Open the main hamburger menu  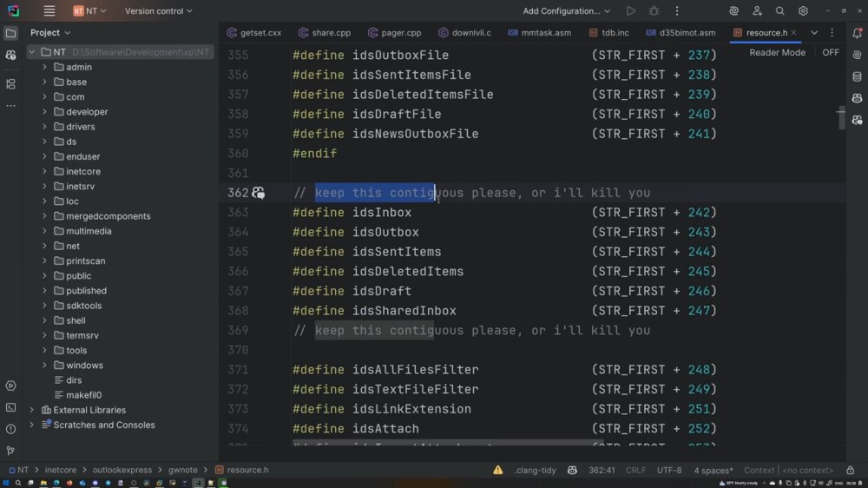(x=49, y=11)
